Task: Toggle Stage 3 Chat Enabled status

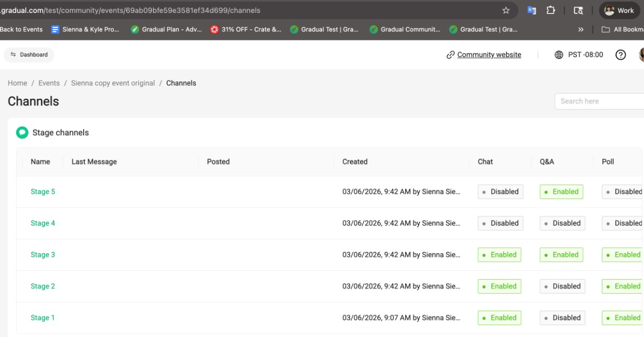Action: 499,255
